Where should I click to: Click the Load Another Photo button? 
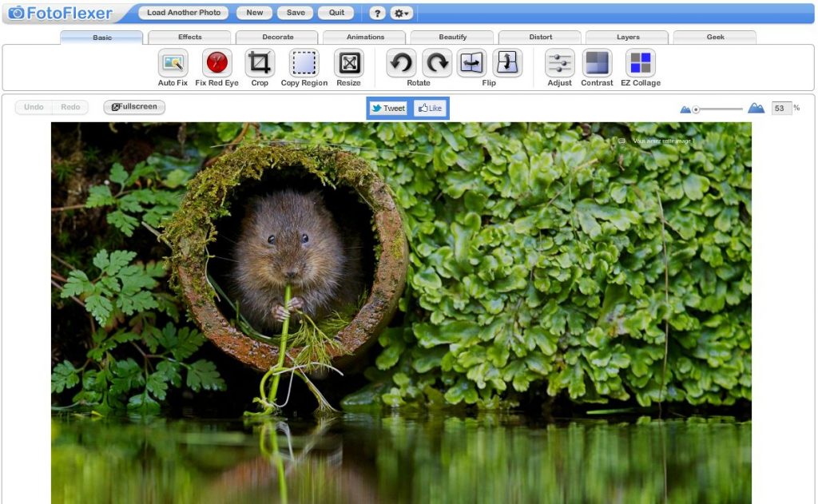183,12
